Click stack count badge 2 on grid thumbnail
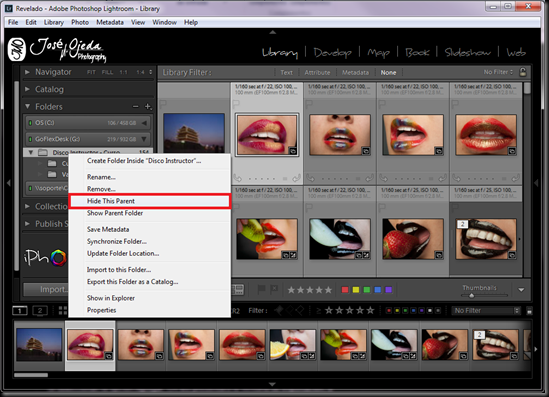Image resolution: width=549 pixels, height=397 pixels. coord(462,224)
